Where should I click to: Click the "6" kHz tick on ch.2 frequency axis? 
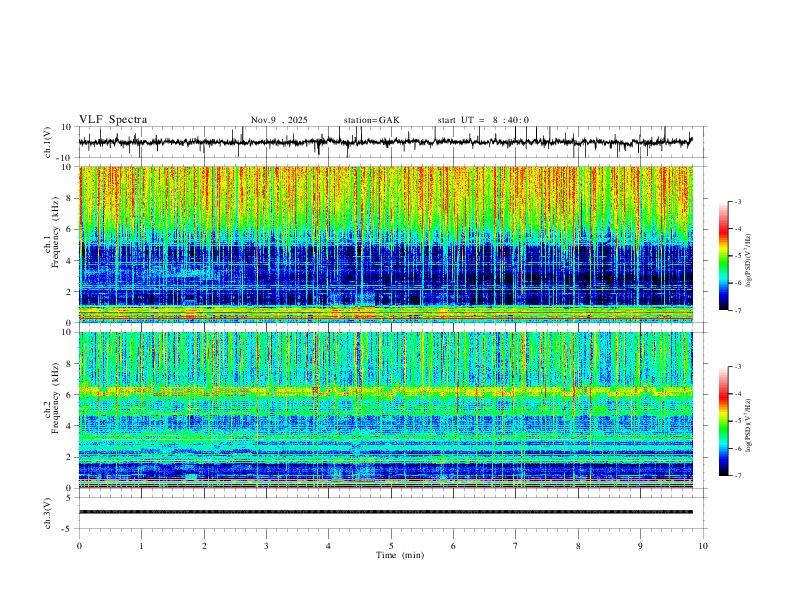point(69,394)
